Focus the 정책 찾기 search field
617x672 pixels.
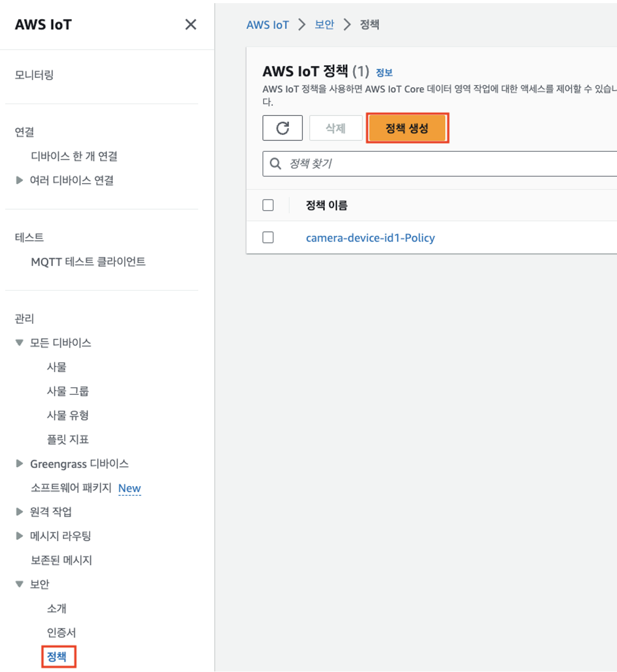pos(441,164)
